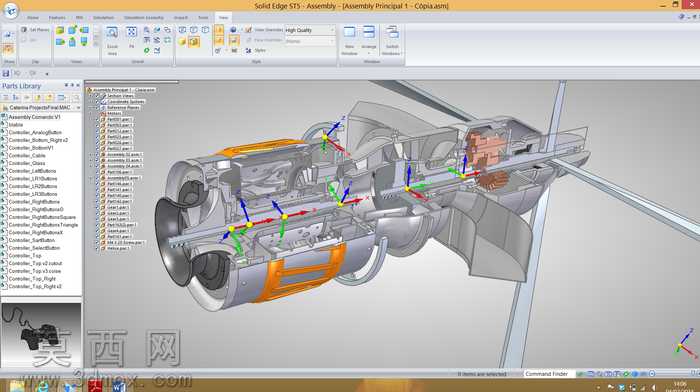This screenshot has width=700, height=392.
Task: Click the blue sphere icon in Style group
Action: (233, 29)
